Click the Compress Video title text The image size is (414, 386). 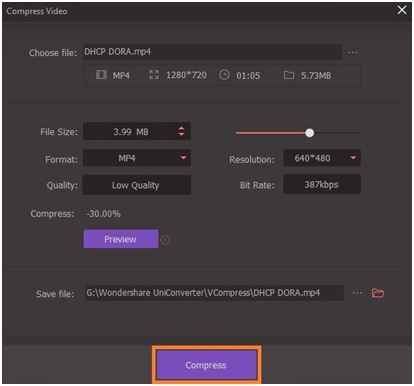[x=37, y=11]
